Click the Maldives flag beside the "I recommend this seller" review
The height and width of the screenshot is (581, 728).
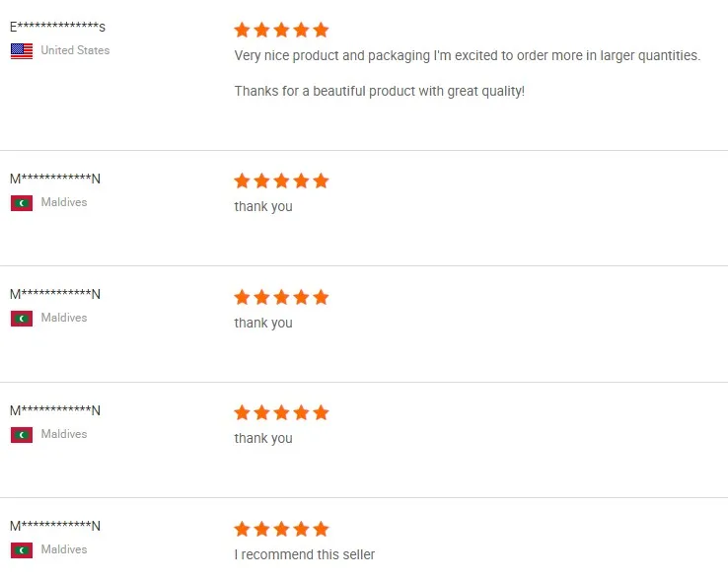click(x=22, y=550)
